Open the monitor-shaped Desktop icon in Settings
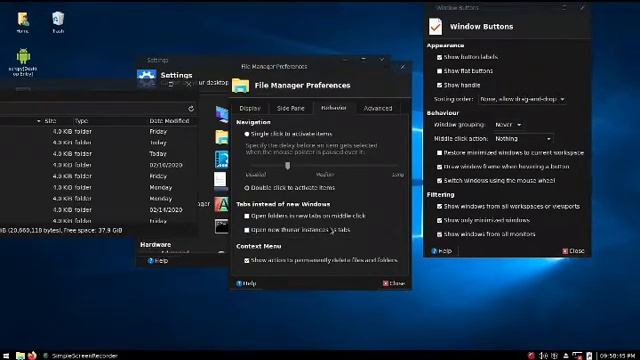 222,114
